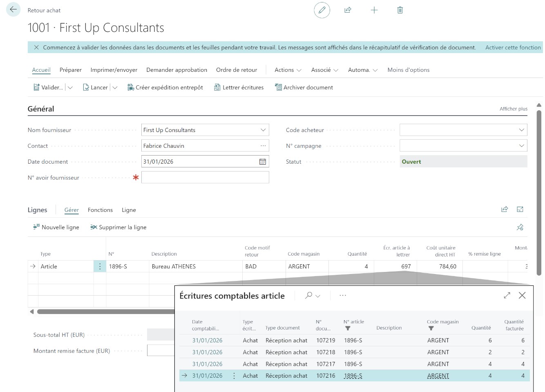This screenshot has width=545, height=392.
Task: Click Archiver document button
Action: (x=304, y=87)
